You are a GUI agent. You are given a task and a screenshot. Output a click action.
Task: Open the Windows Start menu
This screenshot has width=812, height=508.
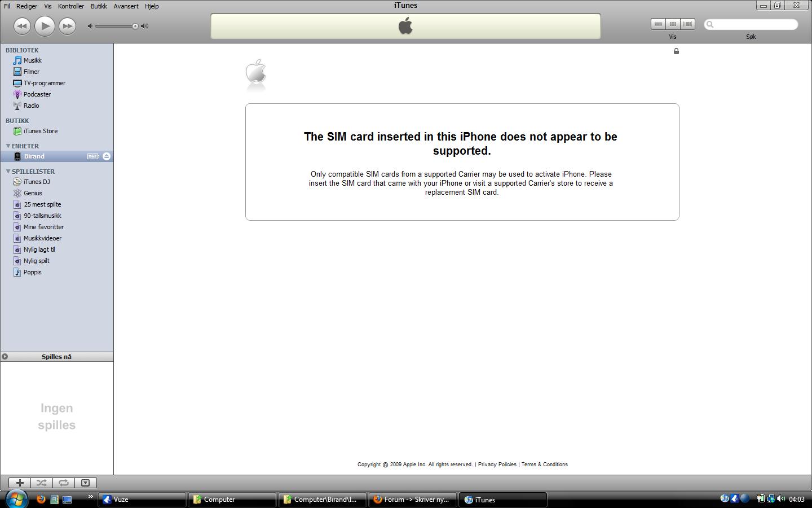(x=16, y=499)
